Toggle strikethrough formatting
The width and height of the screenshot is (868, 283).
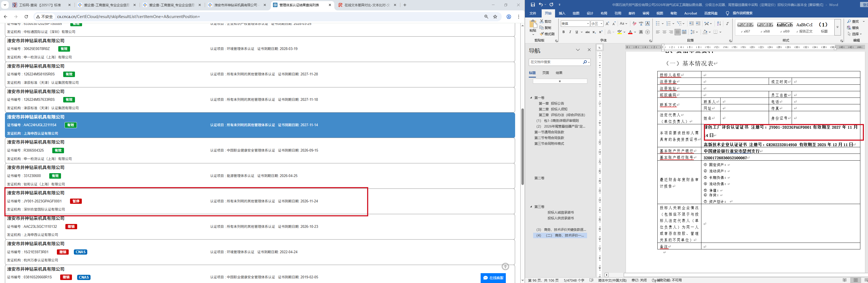[x=587, y=32]
